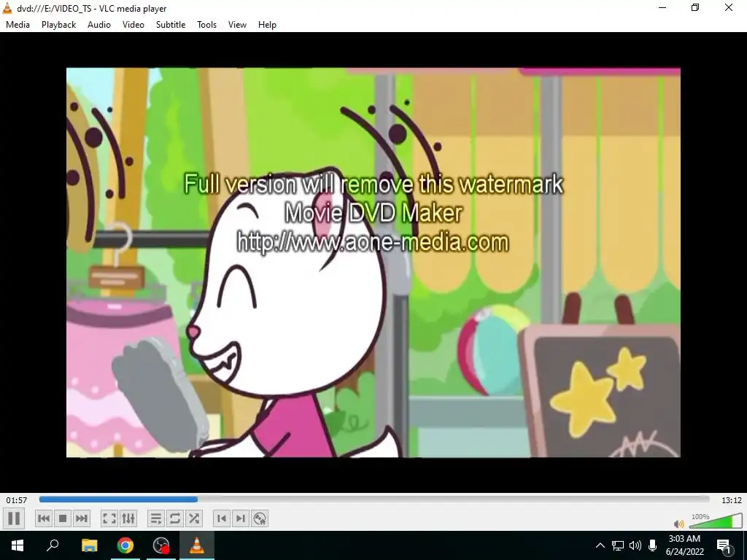Open File Explorer from taskbar
The height and width of the screenshot is (560, 747).
click(x=89, y=545)
